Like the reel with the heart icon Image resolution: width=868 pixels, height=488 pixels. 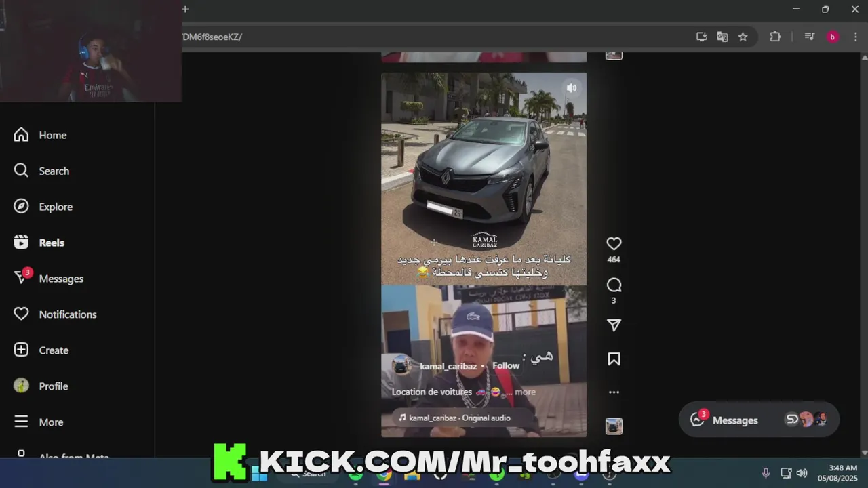614,243
